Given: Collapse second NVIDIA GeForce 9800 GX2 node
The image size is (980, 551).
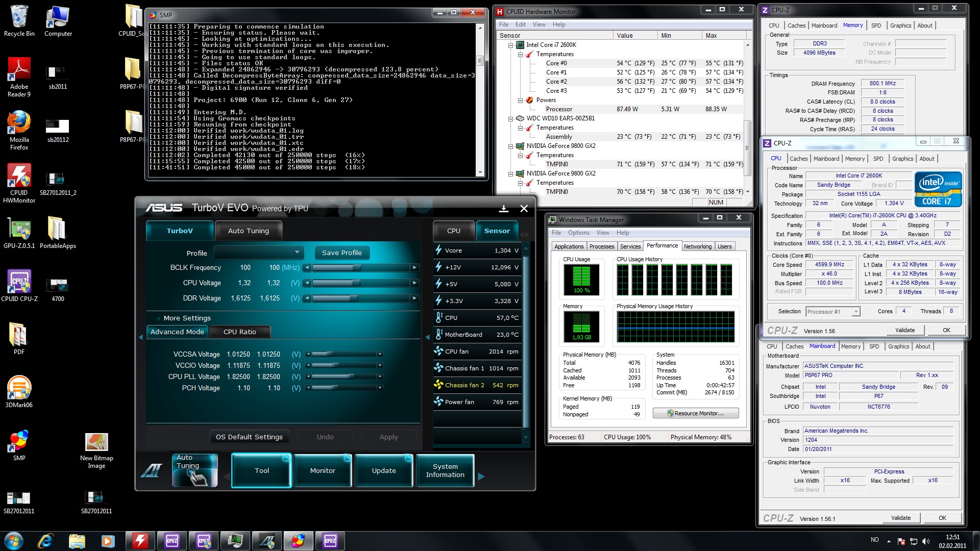Looking at the screenshot, I should [x=510, y=173].
